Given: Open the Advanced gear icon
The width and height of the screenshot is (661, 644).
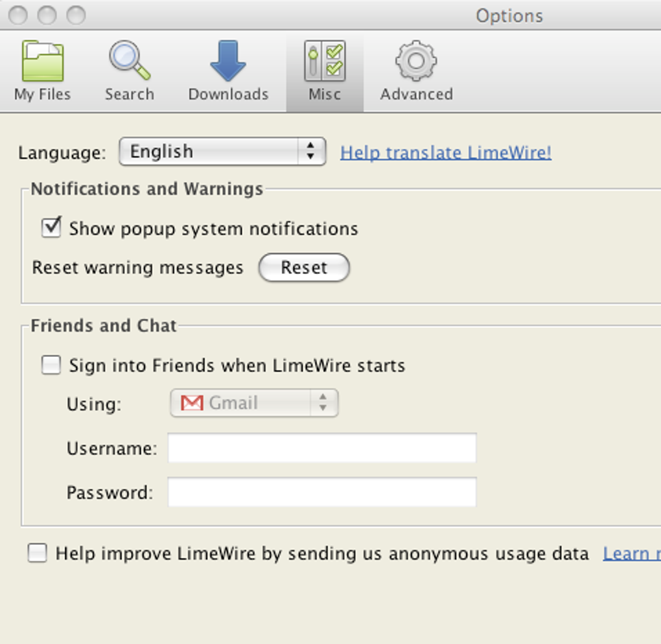Looking at the screenshot, I should 416,61.
